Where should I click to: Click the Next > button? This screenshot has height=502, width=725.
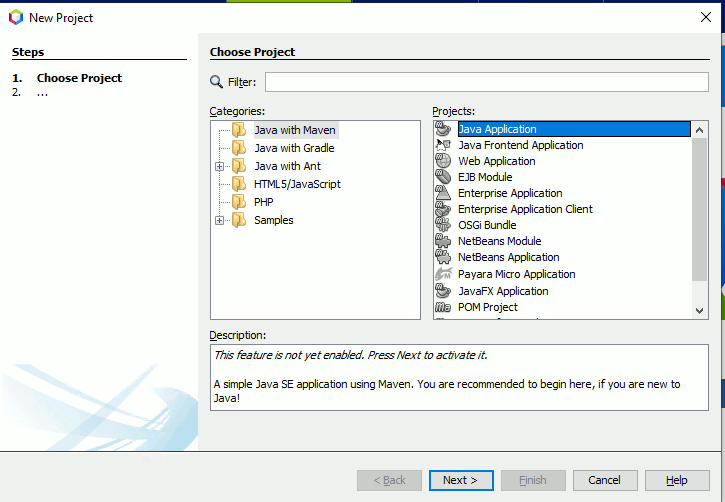tap(461, 480)
